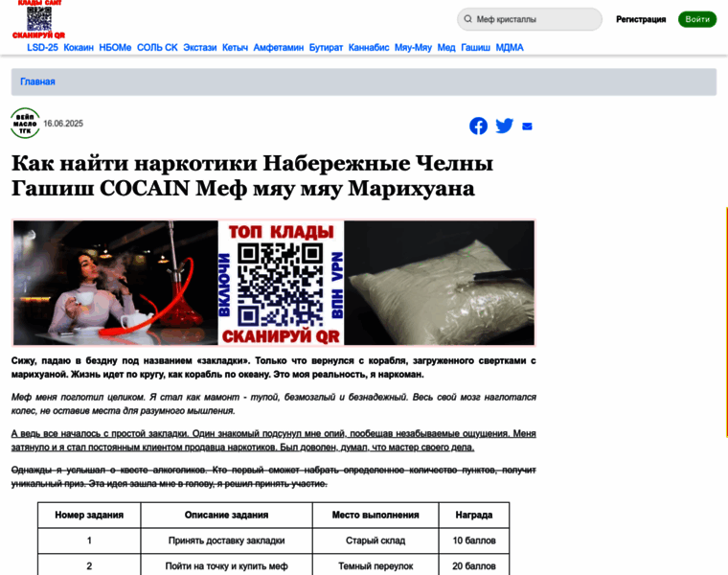Image resolution: width=728 pixels, height=575 pixels.
Task: Click the article banner image
Action: point(274,283)
